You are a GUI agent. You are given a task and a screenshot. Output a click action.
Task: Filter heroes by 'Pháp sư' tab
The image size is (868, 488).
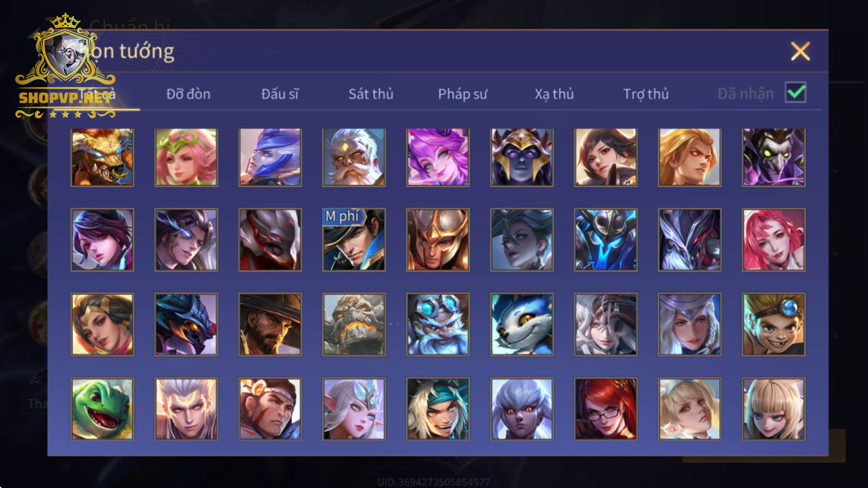pos(462,94)
